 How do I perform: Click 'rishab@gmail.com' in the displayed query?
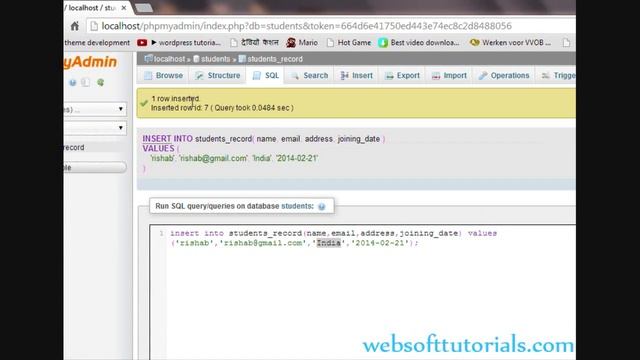[x=213, y=158]
